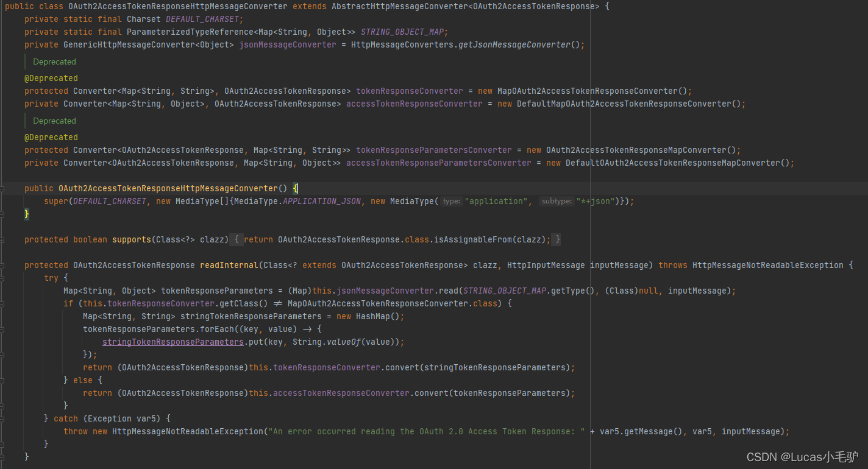Screen dimensions: 868x469
Task: Click the Deprecated doc above tokenResponseParametersConverter field
Action: [54, 121]
